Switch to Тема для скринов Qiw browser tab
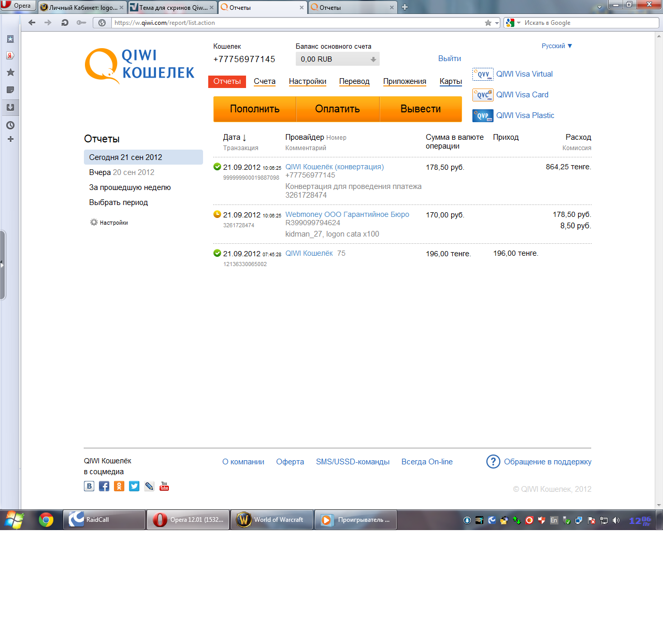 click(172, 7)
